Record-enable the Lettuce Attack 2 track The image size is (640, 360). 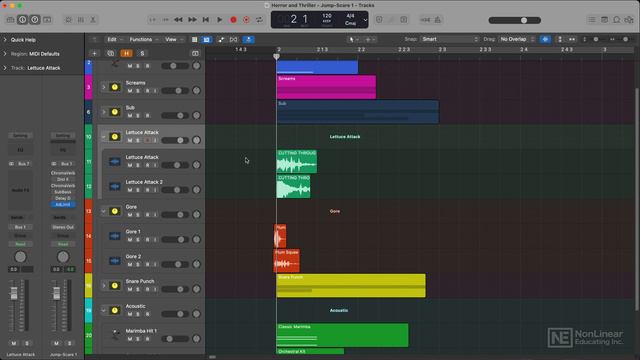tap(147, 190)
